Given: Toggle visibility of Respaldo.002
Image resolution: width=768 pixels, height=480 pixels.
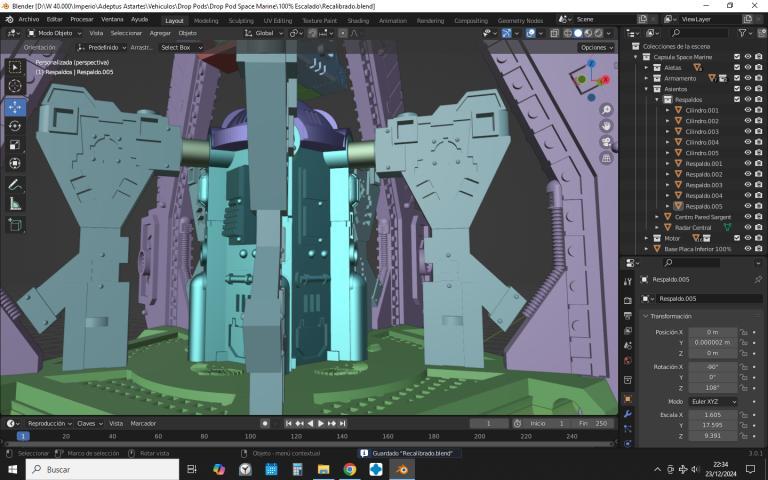Looking at the screenshot, I should (747, 174).
